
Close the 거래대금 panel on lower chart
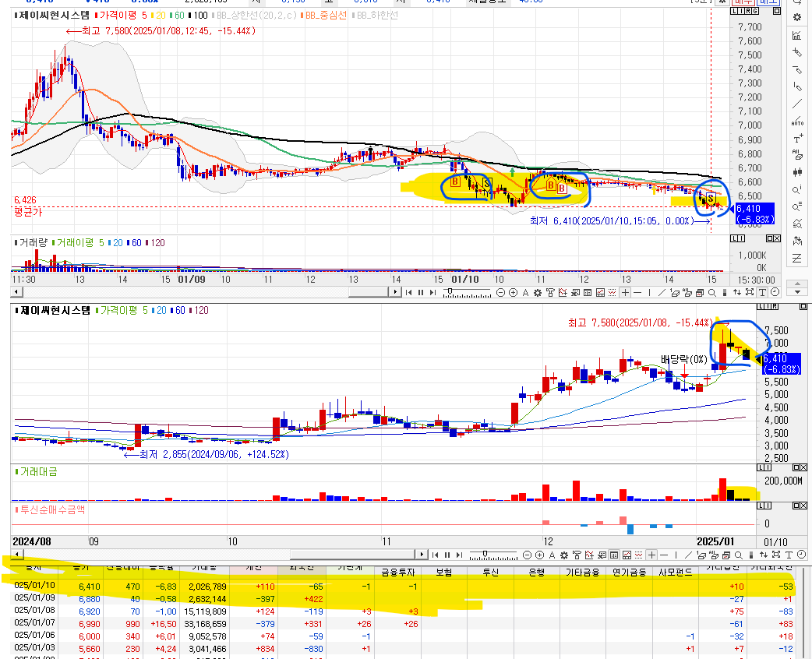click(x=803, y=467)
